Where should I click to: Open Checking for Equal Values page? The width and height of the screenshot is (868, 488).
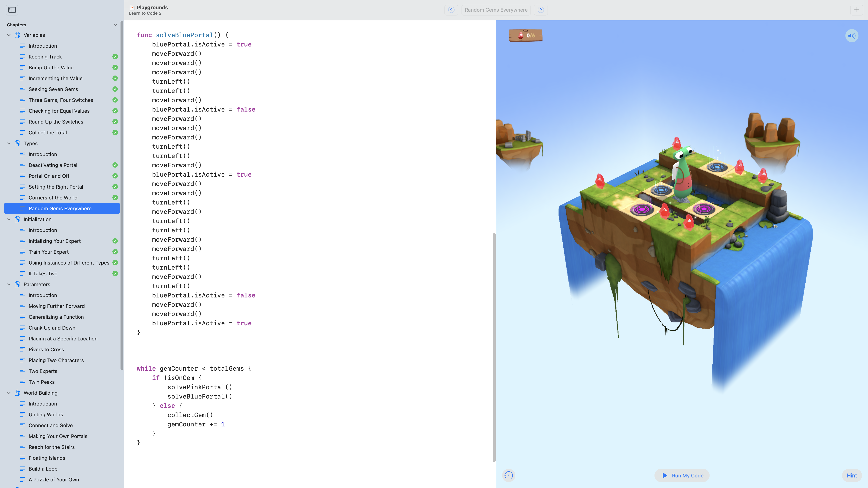tap(62, 111)
